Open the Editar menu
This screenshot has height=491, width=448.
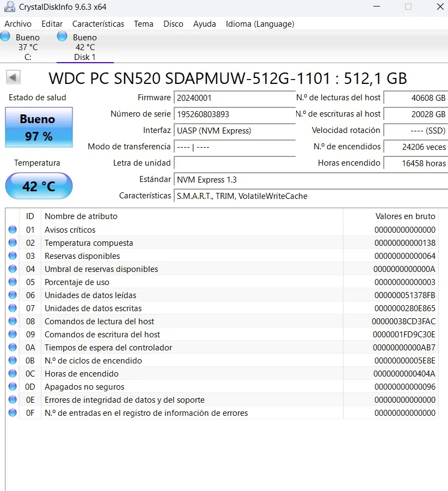pyautogui.click(x=52, y=24)
